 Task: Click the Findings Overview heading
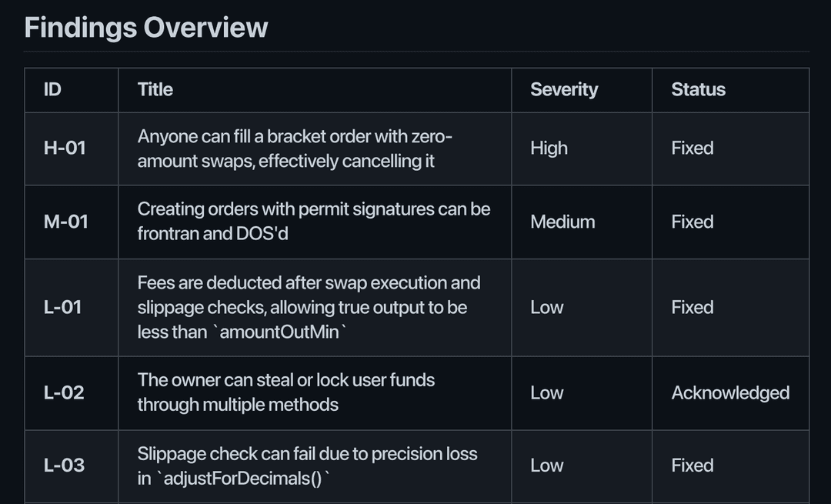point(146,28)
